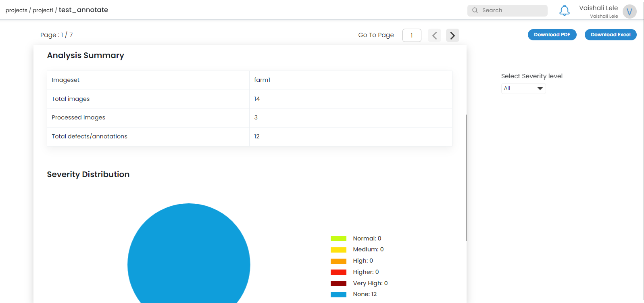The height and width of the screenshot is (303, 644).
Task: Open the Select Severity level dropdown
Action: [x=523, y=88]
